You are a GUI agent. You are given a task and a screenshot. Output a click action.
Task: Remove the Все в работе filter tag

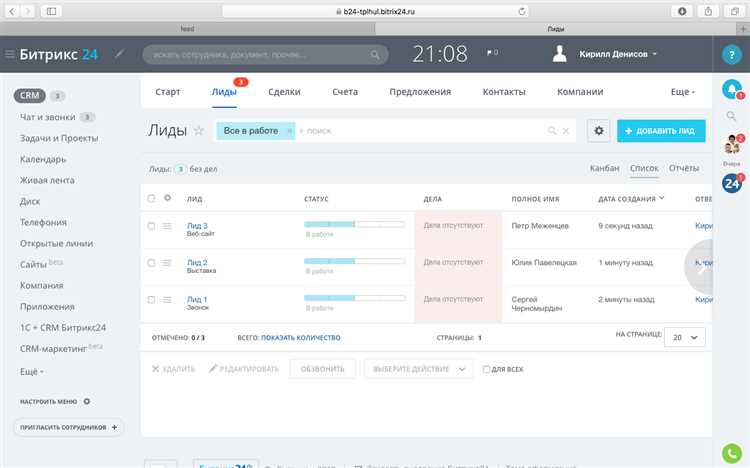coord(289,131)
